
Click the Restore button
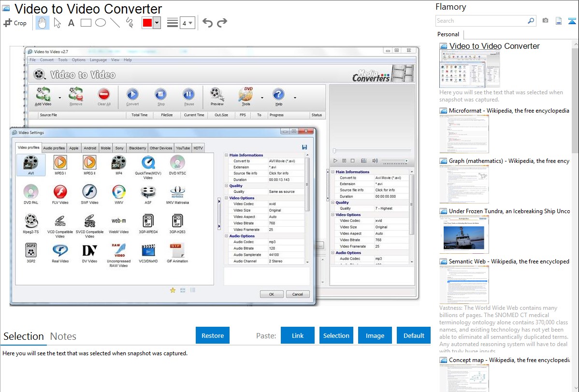tap(213, 335)
